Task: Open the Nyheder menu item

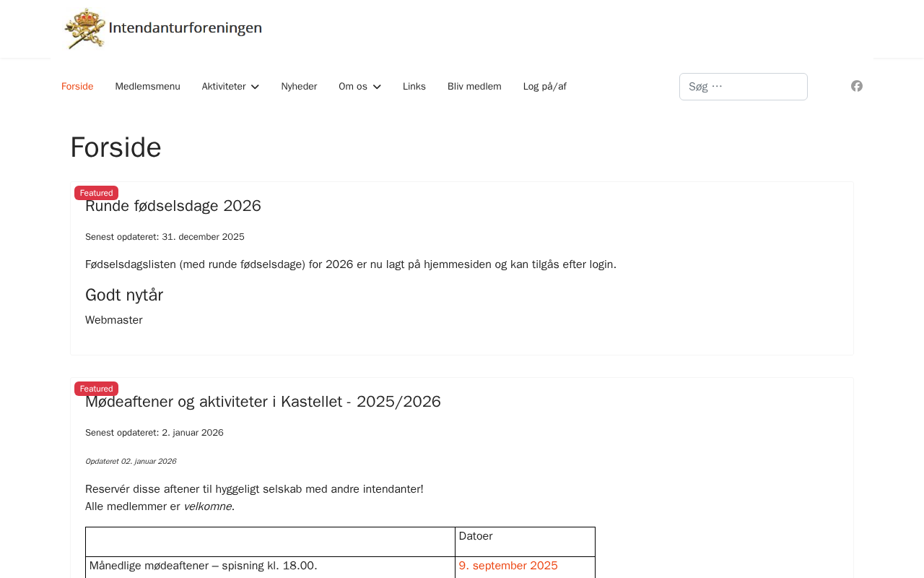Action: 299,87
